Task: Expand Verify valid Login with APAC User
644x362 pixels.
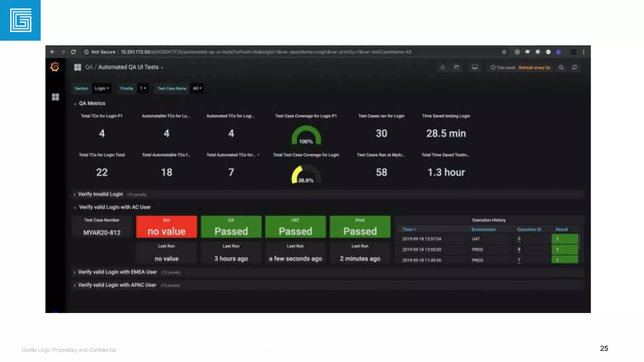Action: tap(117, 285)
